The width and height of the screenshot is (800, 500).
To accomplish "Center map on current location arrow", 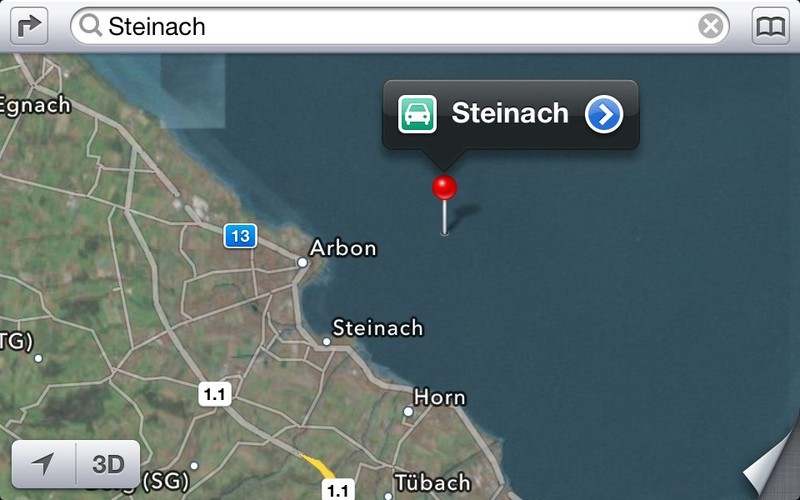I will pos(43,464).
